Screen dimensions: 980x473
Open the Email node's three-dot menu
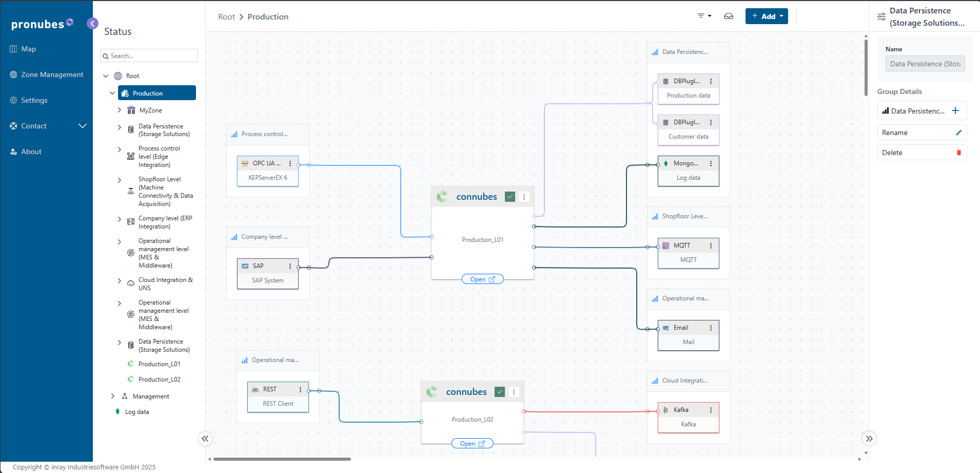click(711, 328)
